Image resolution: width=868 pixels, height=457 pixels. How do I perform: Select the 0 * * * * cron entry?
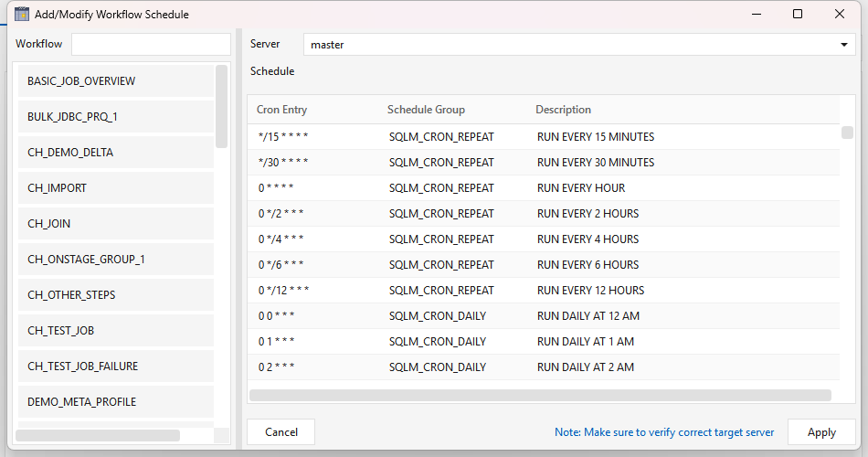[276, 187]
